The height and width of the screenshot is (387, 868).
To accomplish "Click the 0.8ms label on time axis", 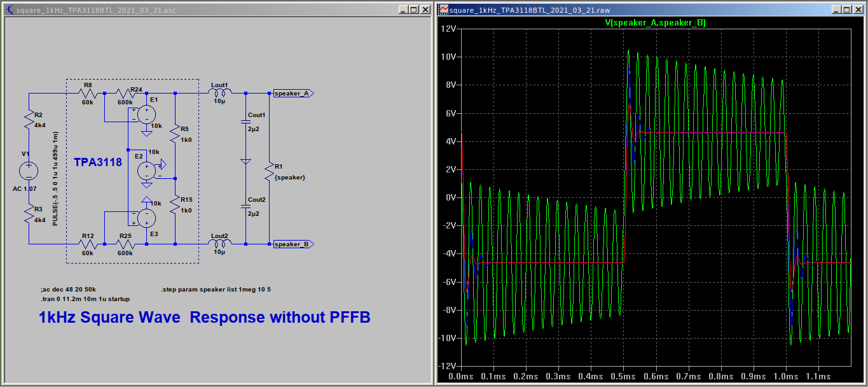I will point(721,377).
